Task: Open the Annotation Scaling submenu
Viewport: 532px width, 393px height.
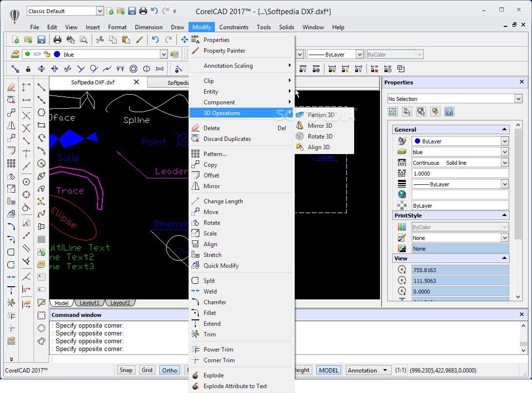Action: 241,65
